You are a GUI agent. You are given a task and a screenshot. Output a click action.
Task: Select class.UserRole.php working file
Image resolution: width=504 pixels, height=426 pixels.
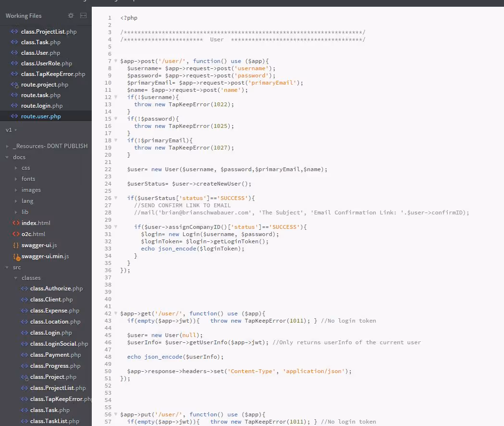(46, 63)
